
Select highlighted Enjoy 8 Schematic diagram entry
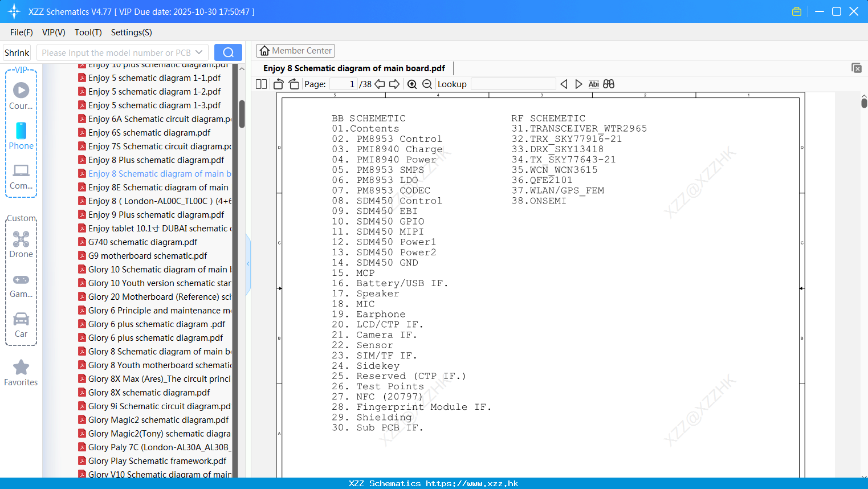[x=155, y=174]
